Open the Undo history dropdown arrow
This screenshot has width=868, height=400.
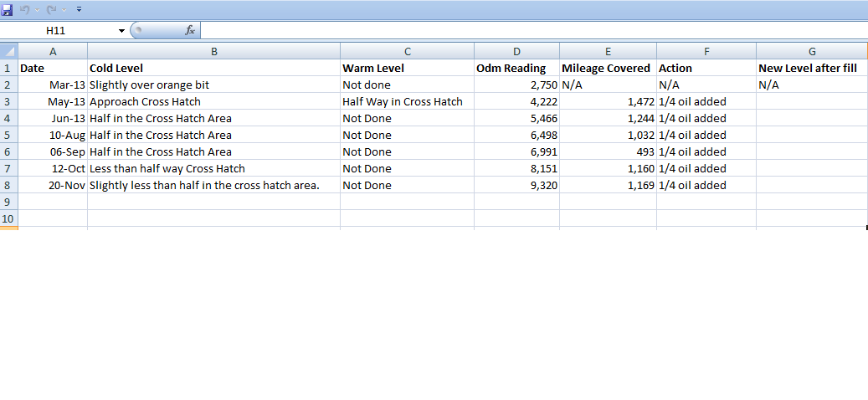[37, 10]
